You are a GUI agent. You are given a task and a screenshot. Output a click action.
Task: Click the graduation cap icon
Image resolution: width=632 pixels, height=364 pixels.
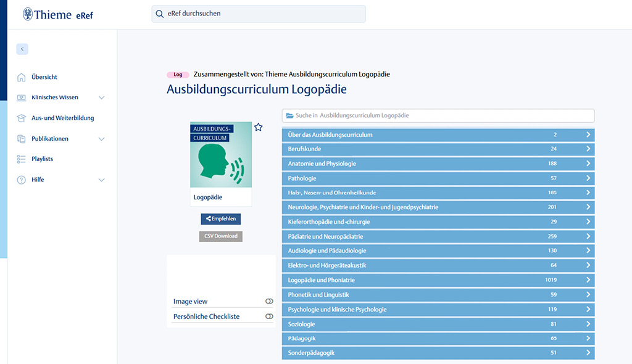point(22,118)
